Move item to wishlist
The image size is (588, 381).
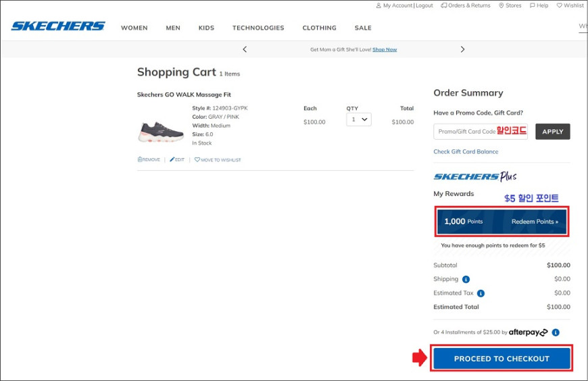click(218, 159)
